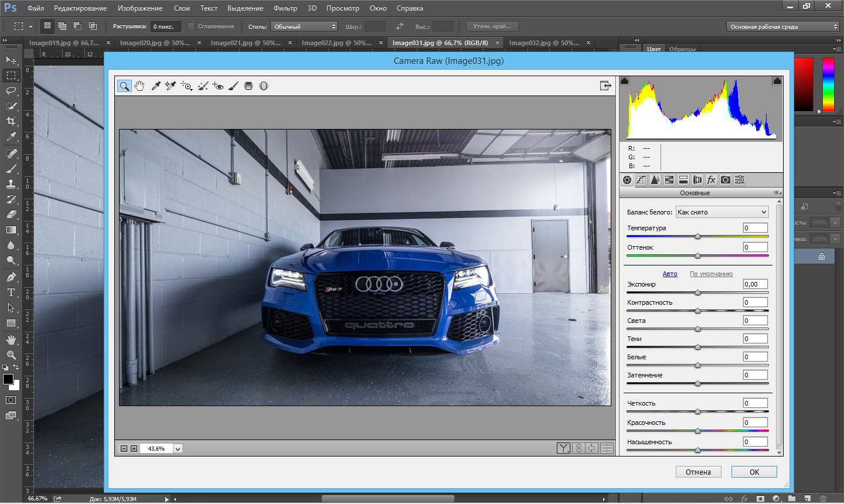844x504 pixels.
Task: Click the 'Четкость' value field
Action: click(755, 403)
